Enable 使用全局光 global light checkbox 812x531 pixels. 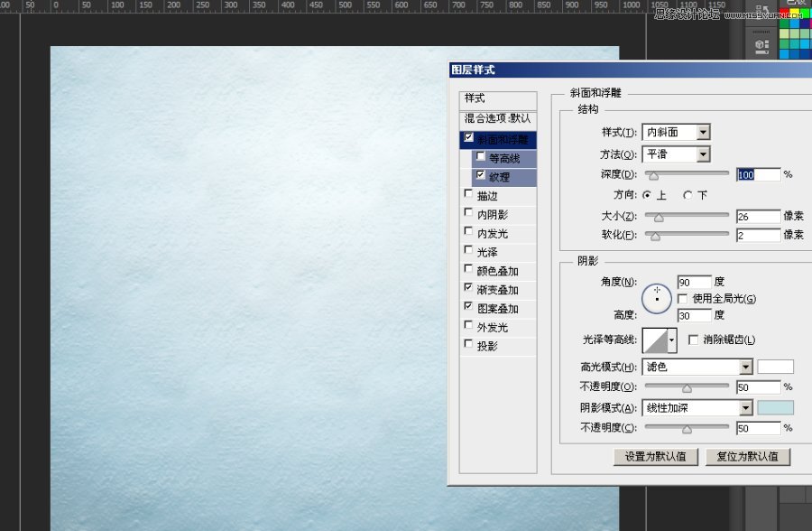pyautogui.click(x=683, y=298)
